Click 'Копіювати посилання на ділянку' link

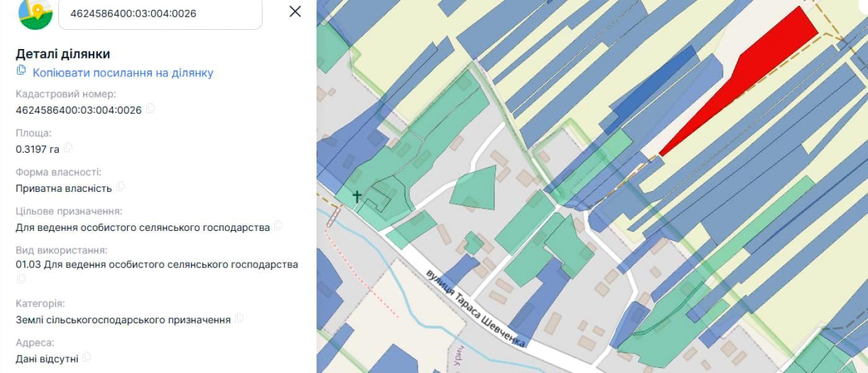(x=123, y=73)
